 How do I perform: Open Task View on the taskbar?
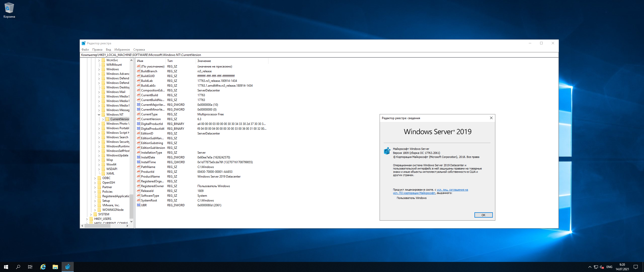click(30, 267)
